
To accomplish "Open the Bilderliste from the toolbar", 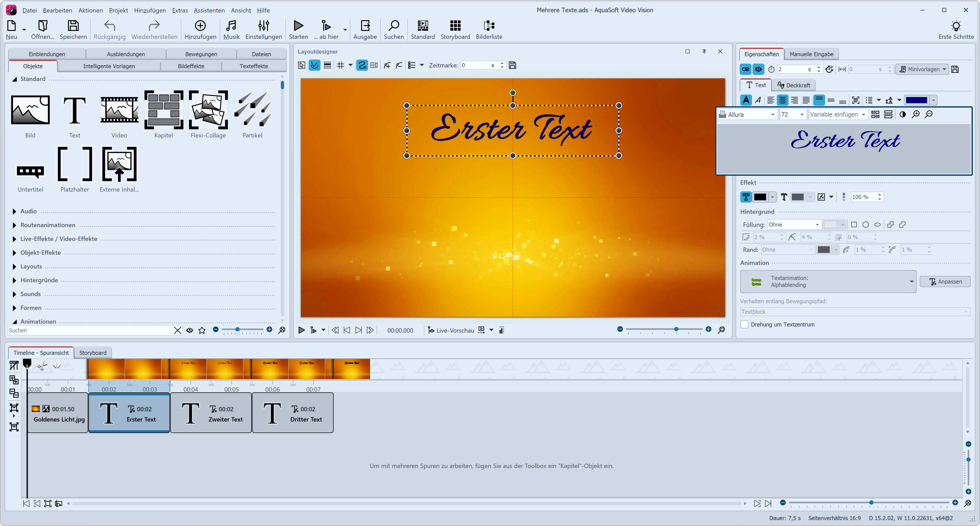I will pos(488,30).
